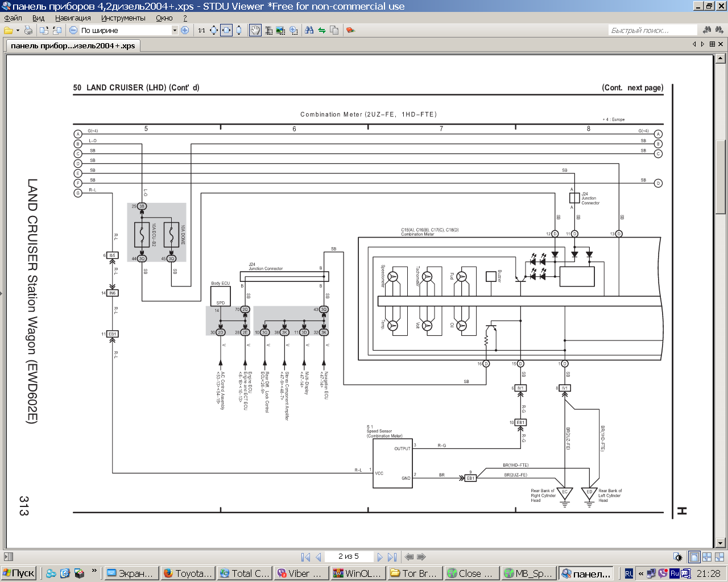Click the red book Help icon
The image size is (728, 582).
point(350,30)
